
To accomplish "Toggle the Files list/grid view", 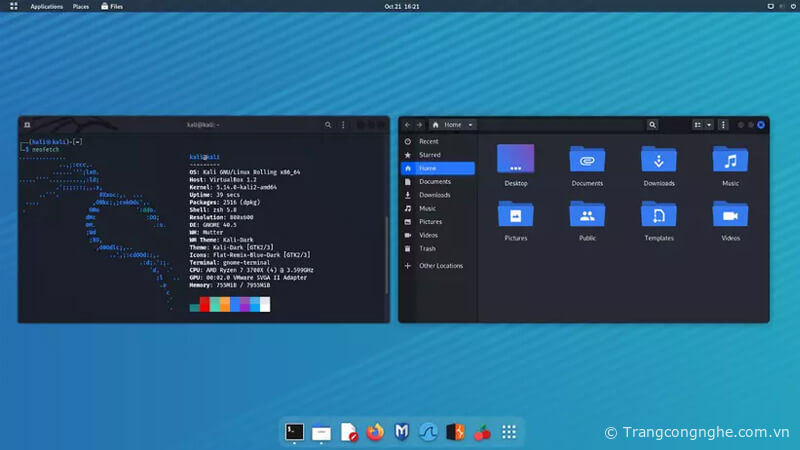I will [x=698, y=125].
